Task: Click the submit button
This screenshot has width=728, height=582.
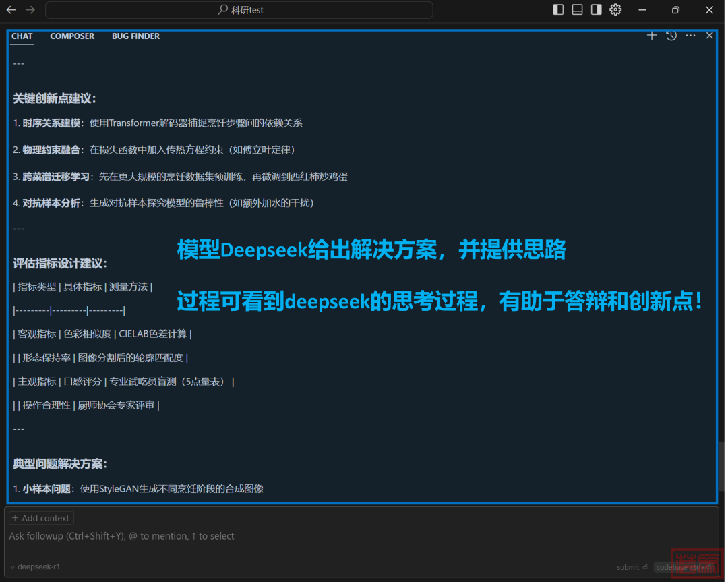Action: point(632,567)
